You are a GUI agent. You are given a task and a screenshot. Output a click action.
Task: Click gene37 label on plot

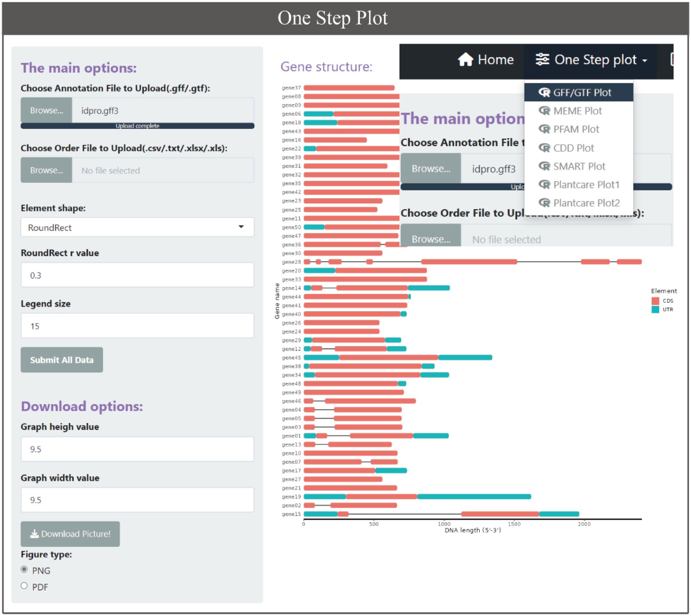click(291, 88)
